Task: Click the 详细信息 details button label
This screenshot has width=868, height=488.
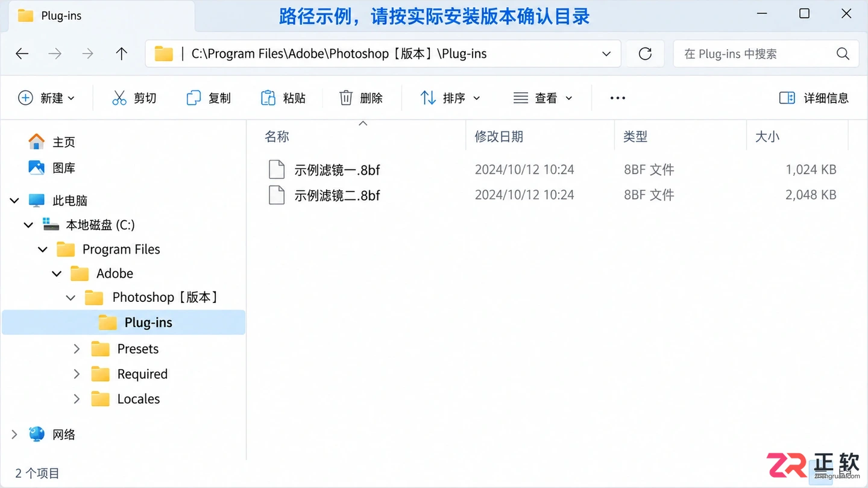Action: click(x=826, y=98)
